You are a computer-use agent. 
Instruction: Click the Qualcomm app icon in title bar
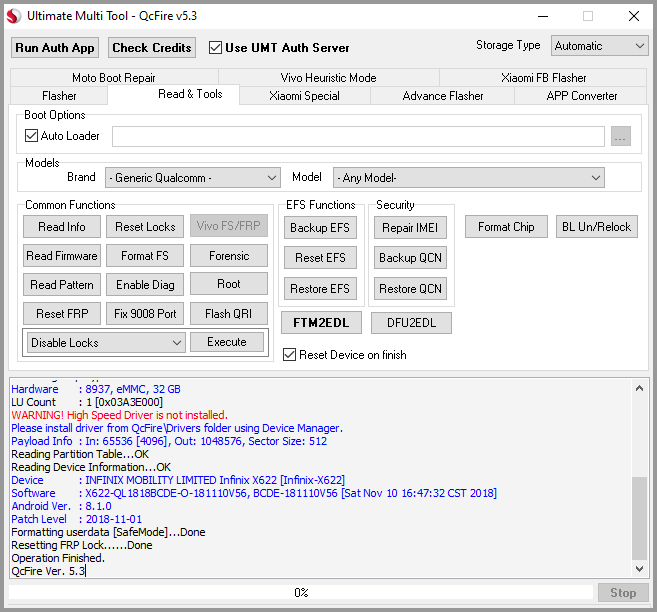click(13, 16)
